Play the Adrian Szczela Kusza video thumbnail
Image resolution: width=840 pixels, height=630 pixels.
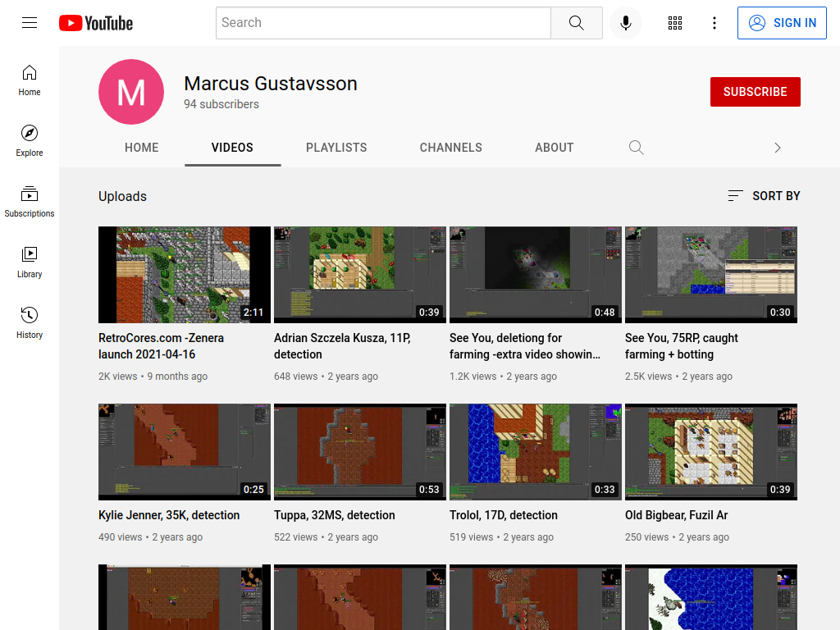[x=360, y=275]
